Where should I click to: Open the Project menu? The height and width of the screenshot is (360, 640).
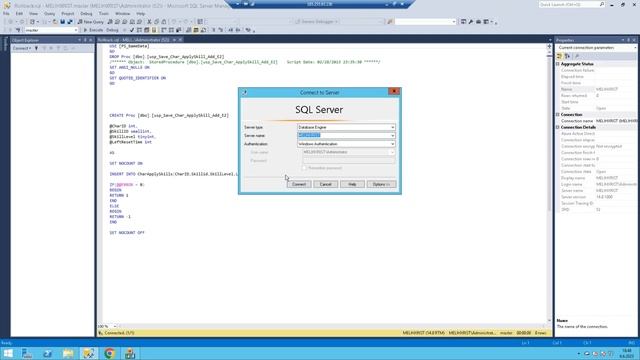[x=68, y=13]
